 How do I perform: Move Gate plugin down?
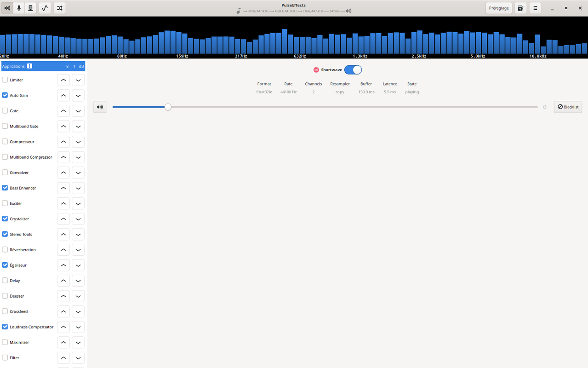78,111
